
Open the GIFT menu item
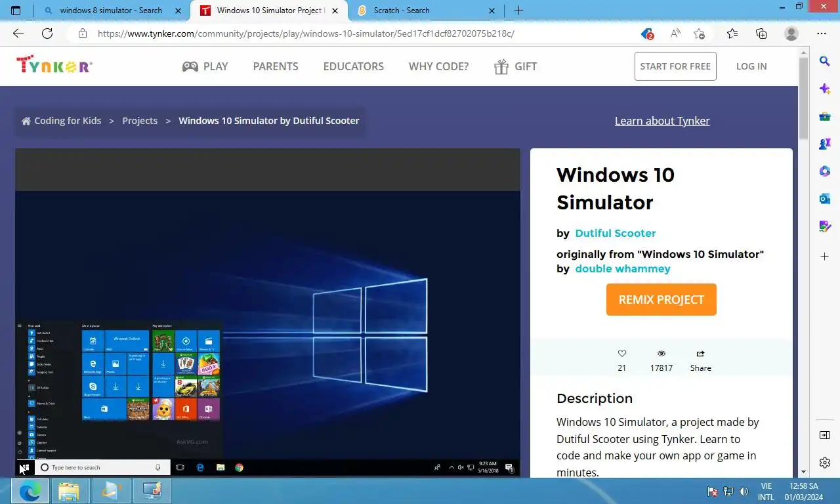coord(515,66)
